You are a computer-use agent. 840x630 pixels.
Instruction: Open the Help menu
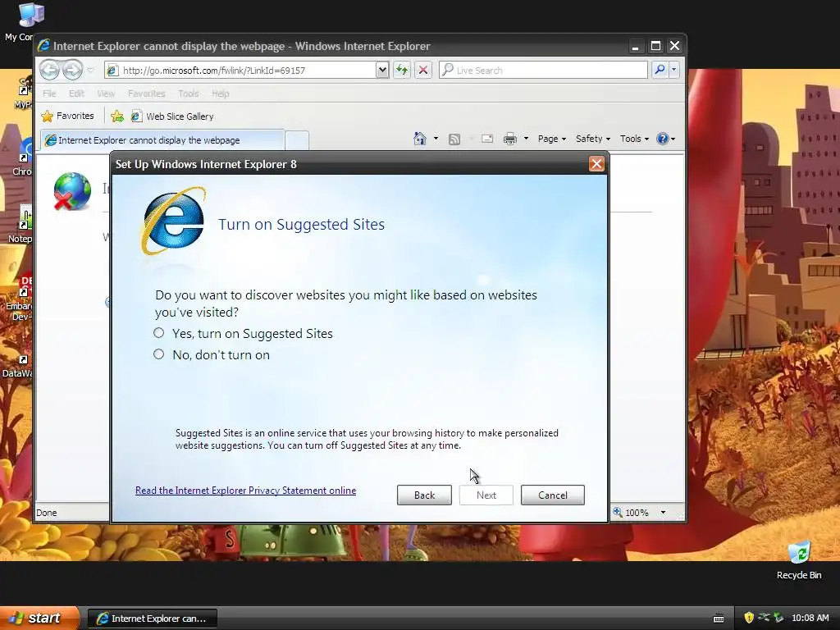220,94
